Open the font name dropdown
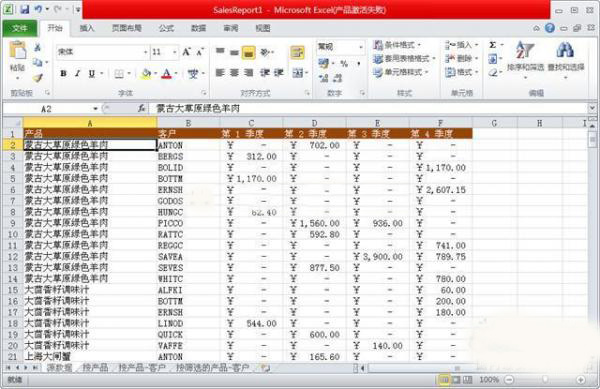 point(145,52)
